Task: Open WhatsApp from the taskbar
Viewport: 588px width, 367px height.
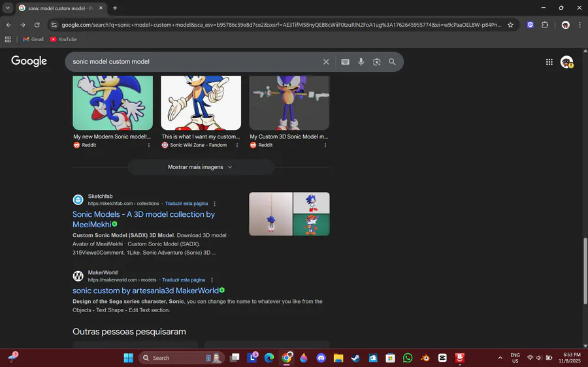Action: (x=408, y=358)
